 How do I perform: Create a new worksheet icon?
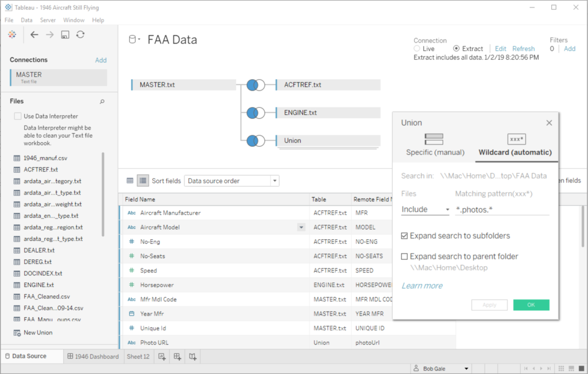(162, 357)
